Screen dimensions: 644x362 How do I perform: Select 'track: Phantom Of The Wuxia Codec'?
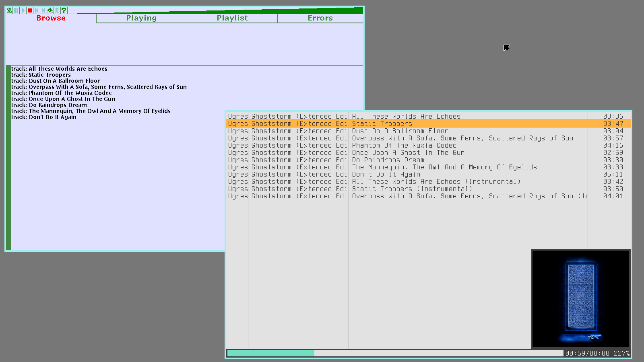point(61,93)
